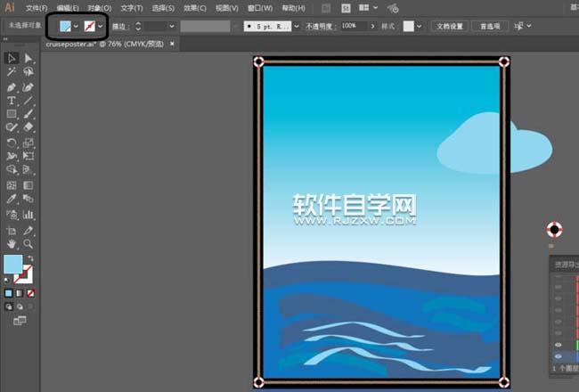The image size is (579, 392).
Task: Select the Line Segment tool
Action: (29, 101)
